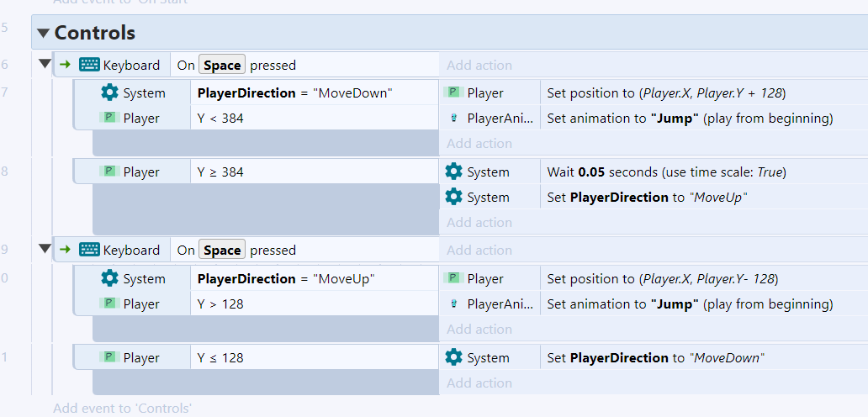Click System gear icon of Wait 0.05 seconds action

point(453,172)
